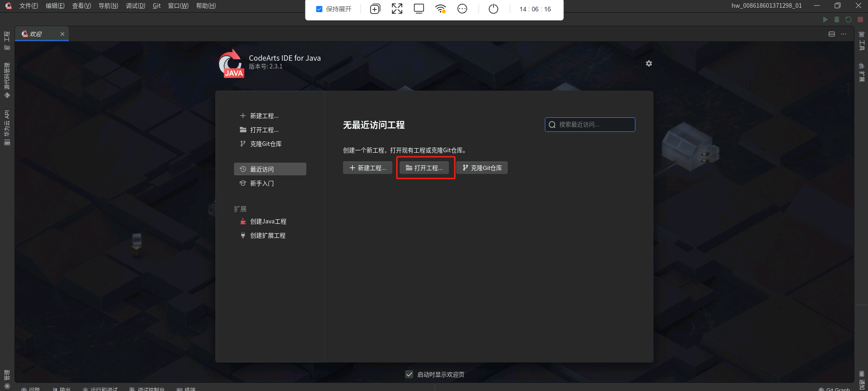Image resolution: width=868 pixels, height=391 pixels.
Task: Open the 查看(V) menu
Action: click(81, 6)
